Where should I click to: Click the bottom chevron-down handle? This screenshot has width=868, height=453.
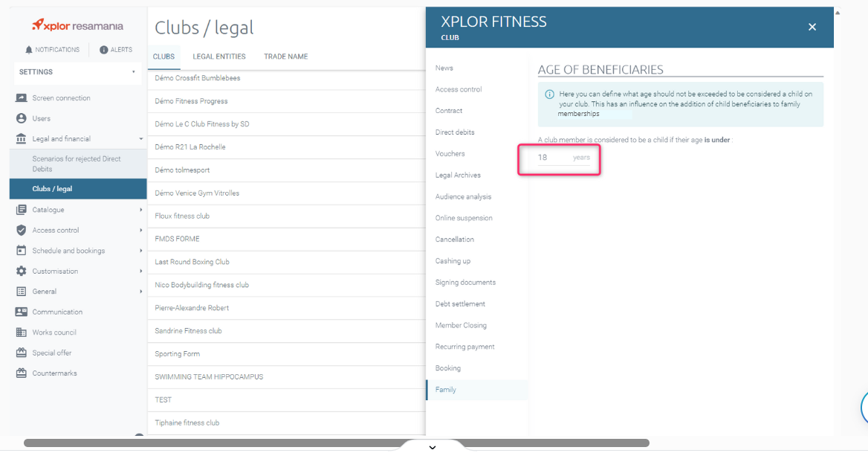tap(433, 447)
